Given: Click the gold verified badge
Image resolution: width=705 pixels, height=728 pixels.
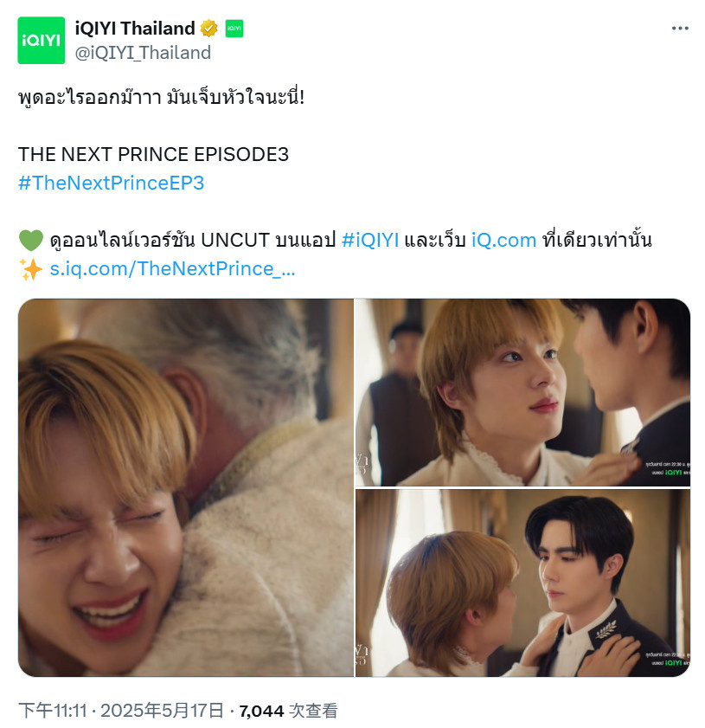Looking at the screenshot, I should click(x=208, y=29).
